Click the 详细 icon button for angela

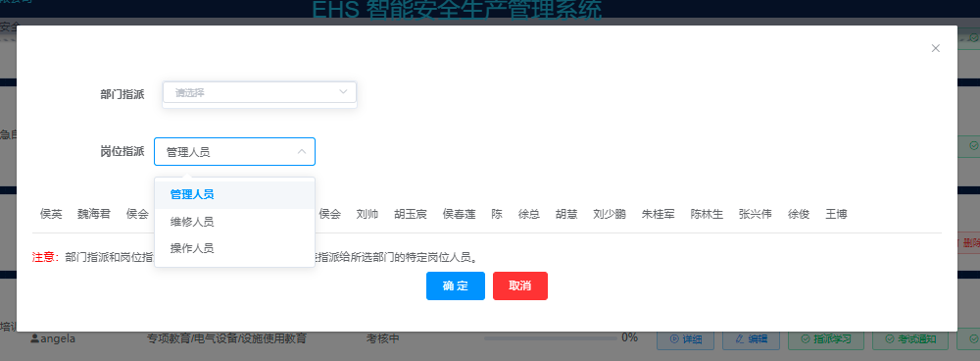pos(686,339)
